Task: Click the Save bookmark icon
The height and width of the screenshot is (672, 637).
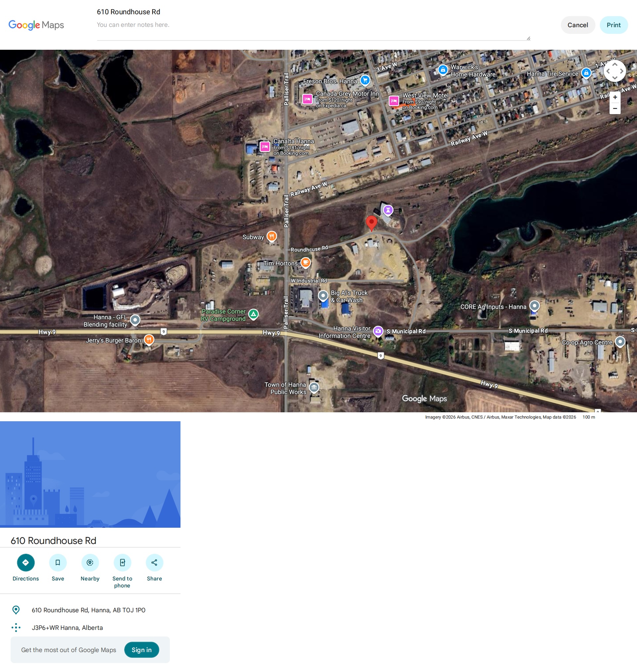Action: point(58,562)
